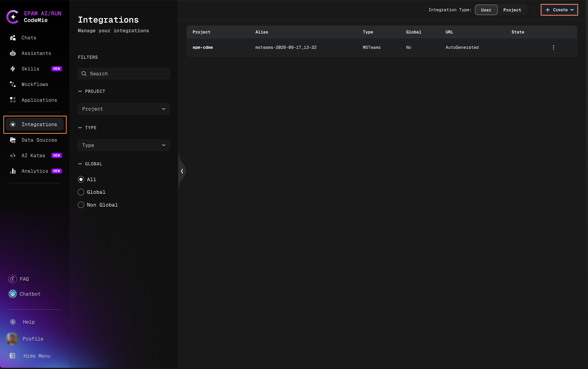Click the Help info icon
This screenshot has height=369, width=588.
(x=13, y=322)
